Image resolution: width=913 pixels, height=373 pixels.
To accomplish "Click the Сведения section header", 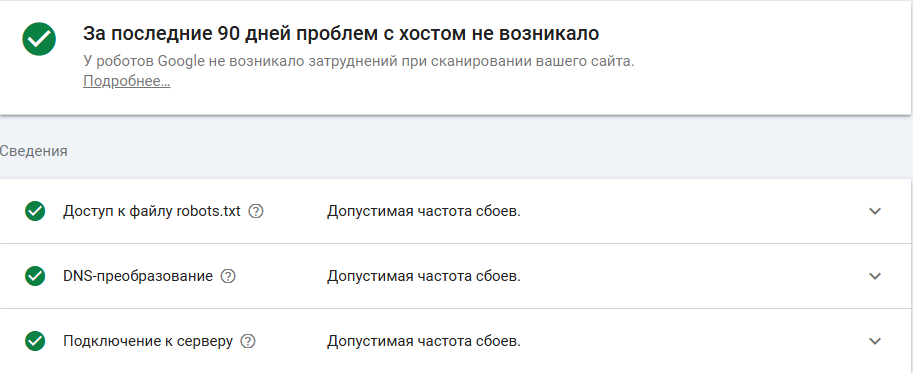I will [x=33, y=151].
